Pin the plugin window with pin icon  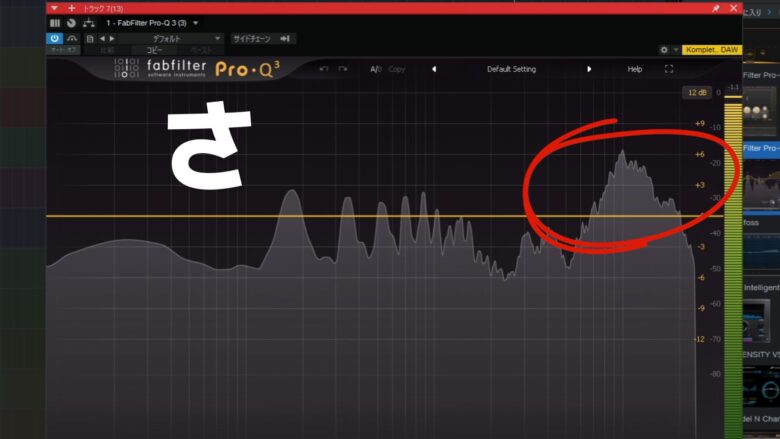tap(715, 8)
